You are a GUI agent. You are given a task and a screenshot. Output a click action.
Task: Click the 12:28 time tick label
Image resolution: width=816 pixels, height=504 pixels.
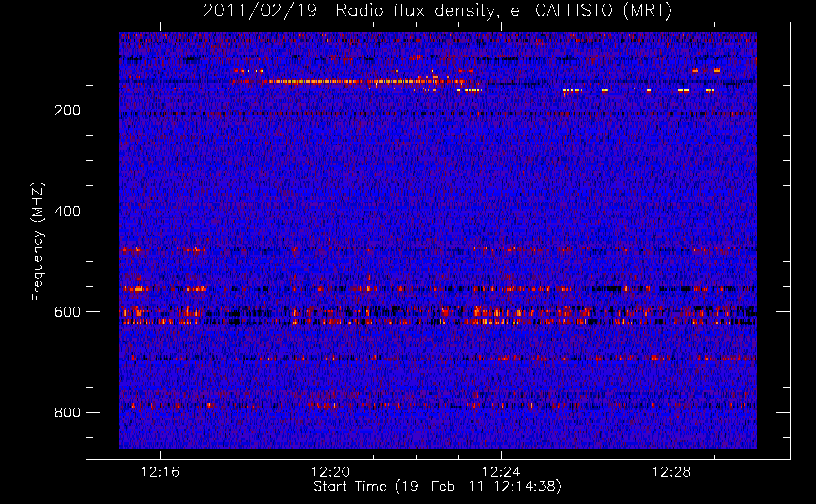tap(671, 472)
